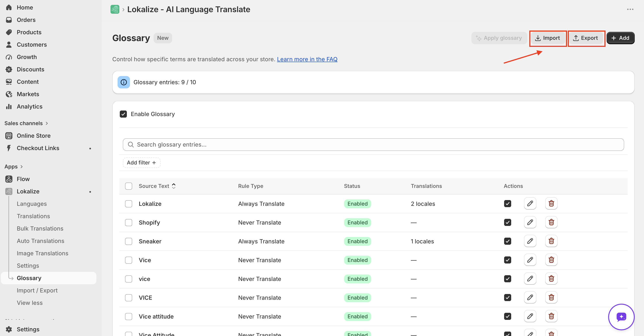Click the Apply glossary button
Screen dimensions: 644x336
coord(499,38)
